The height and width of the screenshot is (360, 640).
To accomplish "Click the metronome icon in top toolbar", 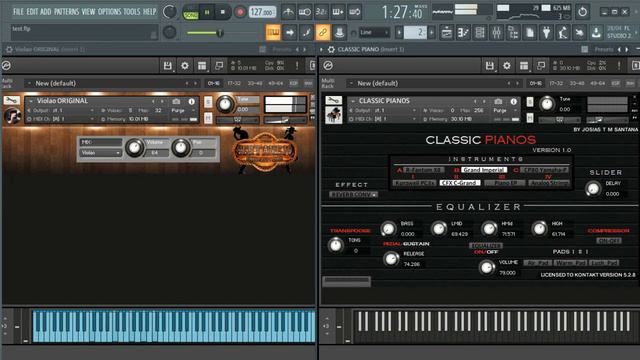I will [288, 12].
